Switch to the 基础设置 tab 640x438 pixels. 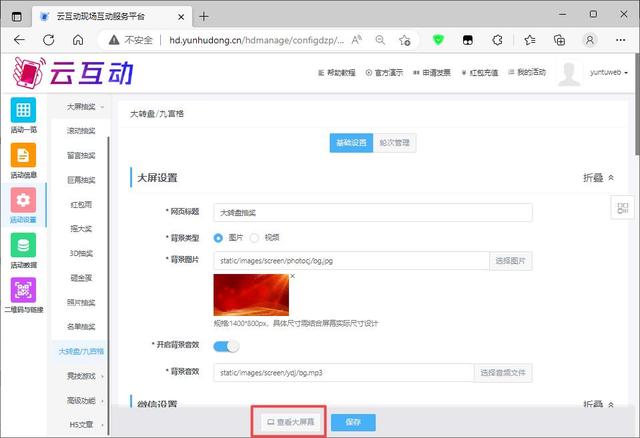click(x=351, y=143)
